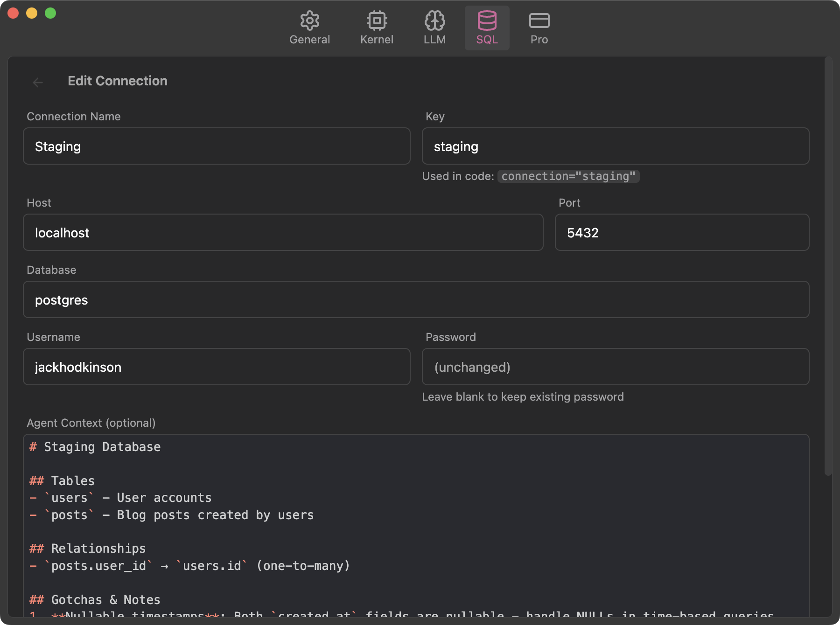
Task: Click the Database field showing postgres
Action: [x=418, y=299]
